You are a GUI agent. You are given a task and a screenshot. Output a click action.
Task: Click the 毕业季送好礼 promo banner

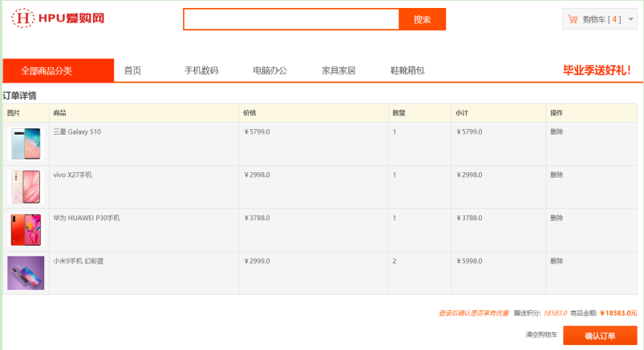point(597,70)
